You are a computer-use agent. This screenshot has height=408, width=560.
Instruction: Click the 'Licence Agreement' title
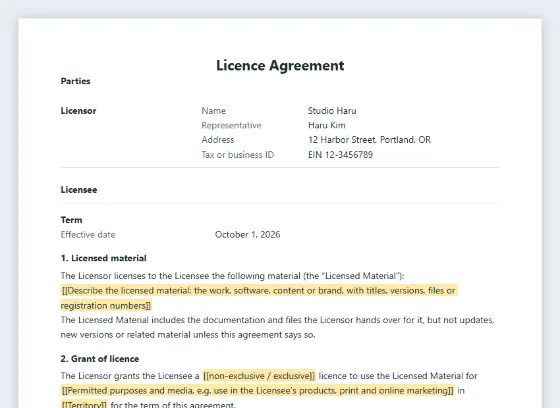click(280, 65)
